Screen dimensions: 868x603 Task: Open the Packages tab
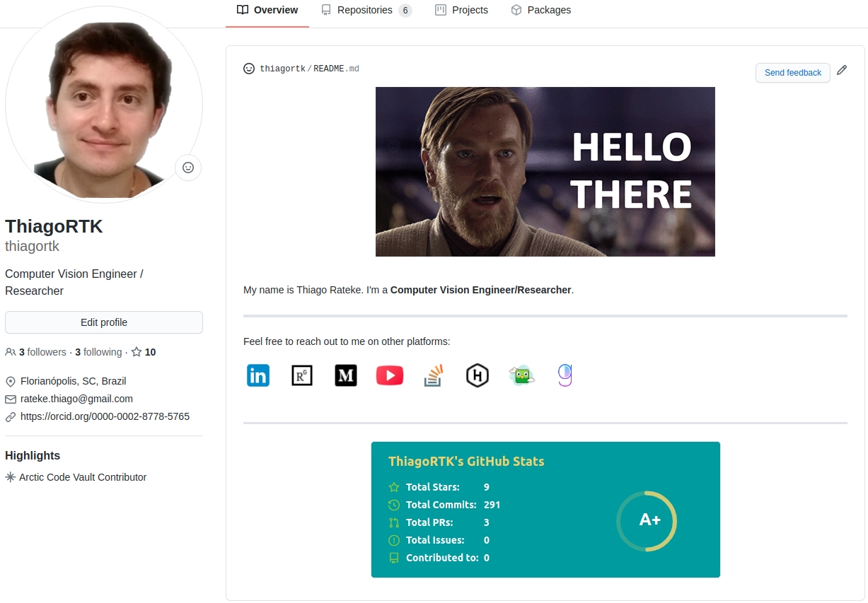[x=540, y=10]
